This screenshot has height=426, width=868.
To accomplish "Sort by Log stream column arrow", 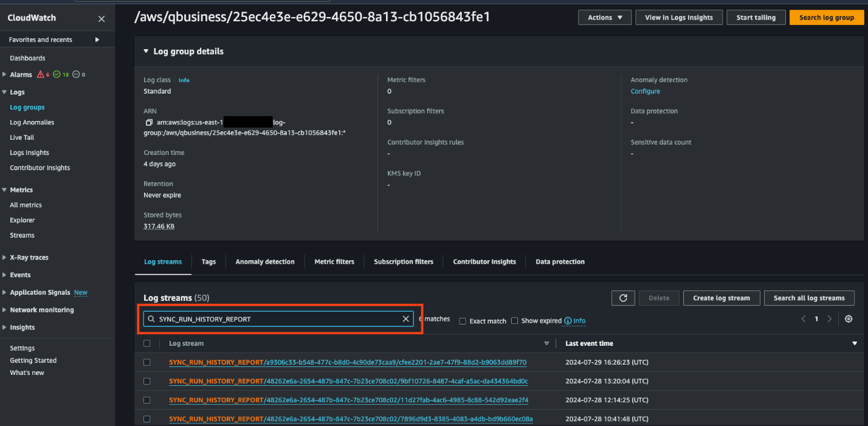I will pyautogui.click(x=546, y=344).
